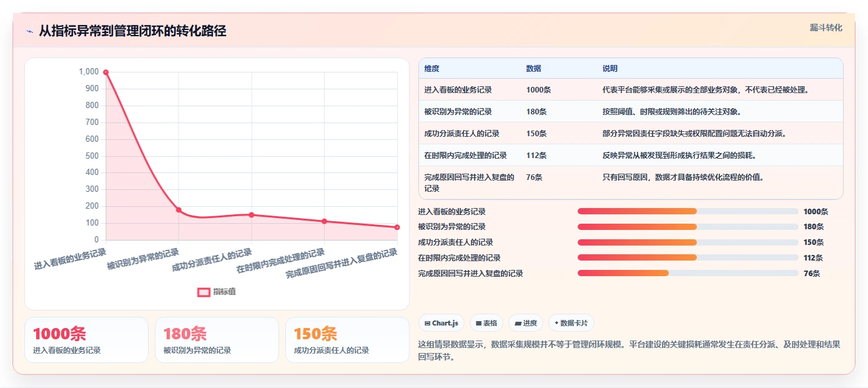
Task: Click the 说明 column header
Action: pyautogui.click(x=610, y=69)
